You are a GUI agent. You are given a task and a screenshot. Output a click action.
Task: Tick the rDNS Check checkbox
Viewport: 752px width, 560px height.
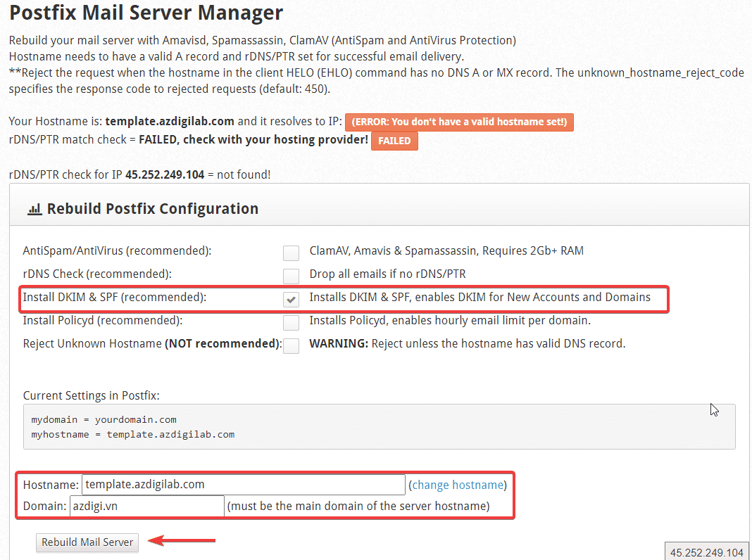[291, 275]
